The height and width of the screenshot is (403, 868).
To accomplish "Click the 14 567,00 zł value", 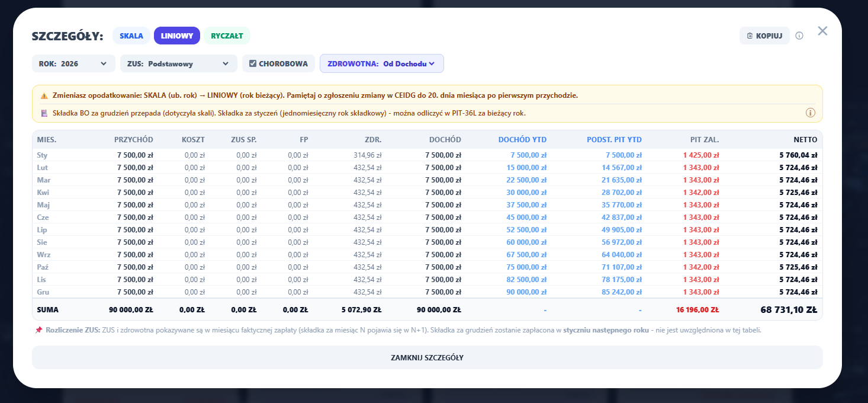I will pyautogui.click(x=621, y=168).
